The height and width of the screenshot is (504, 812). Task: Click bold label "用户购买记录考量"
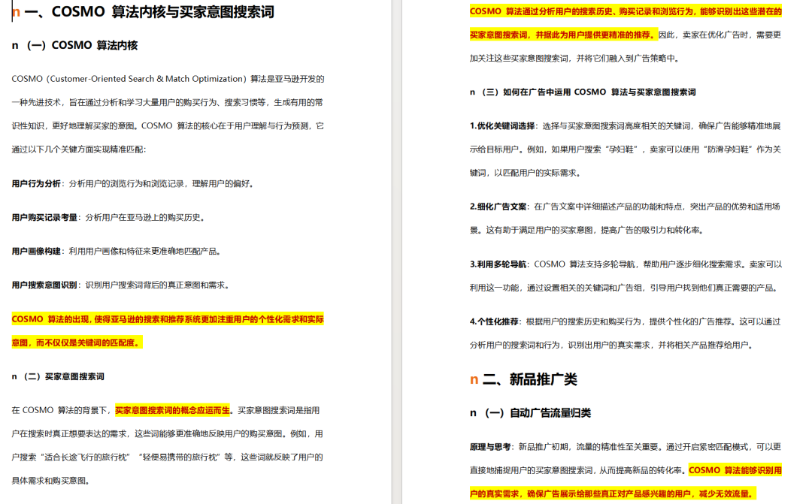point(44,217)
